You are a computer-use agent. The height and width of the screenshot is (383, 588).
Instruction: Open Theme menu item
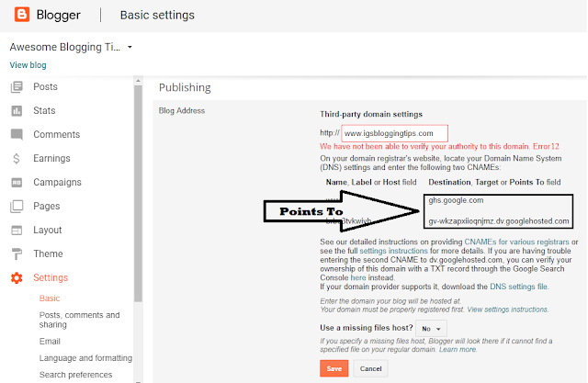tap(48, 254)
